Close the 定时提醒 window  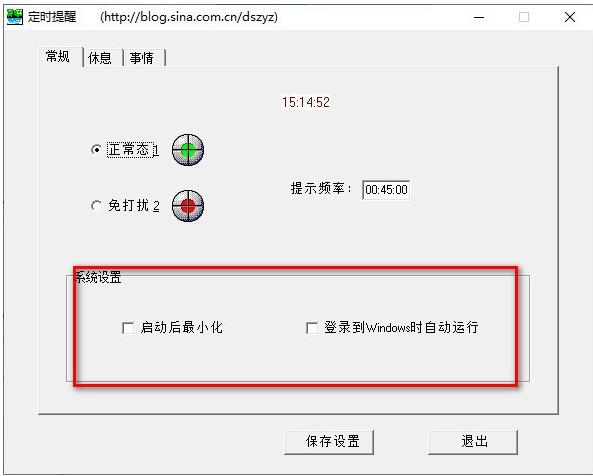(x=570, y=17)
